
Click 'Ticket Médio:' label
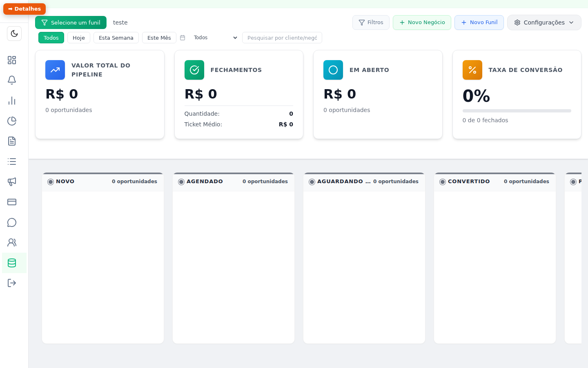click(x=203, y=124)
